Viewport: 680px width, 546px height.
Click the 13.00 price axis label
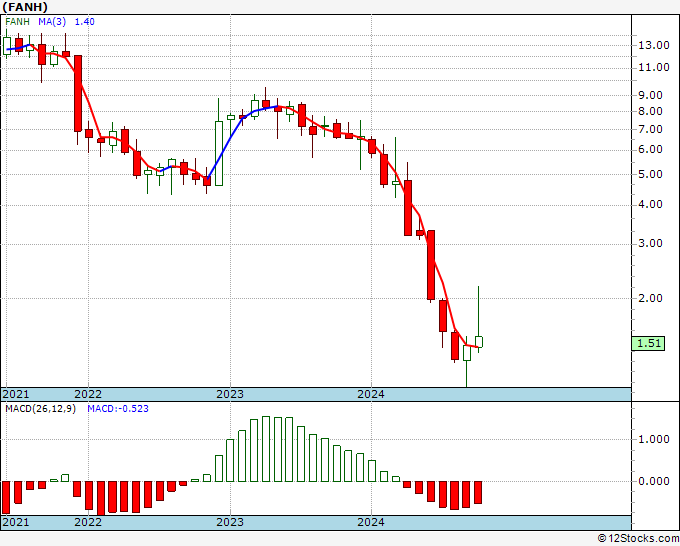click(x=654, y=45)
